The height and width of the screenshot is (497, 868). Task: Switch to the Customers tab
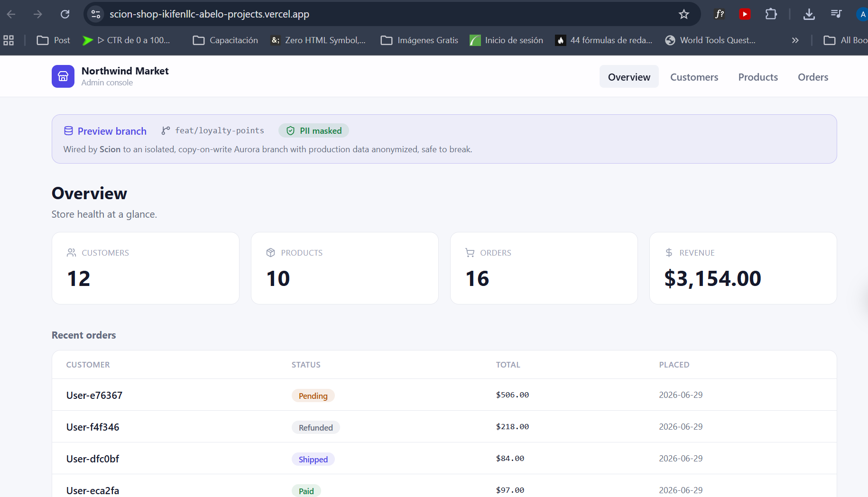694,77
